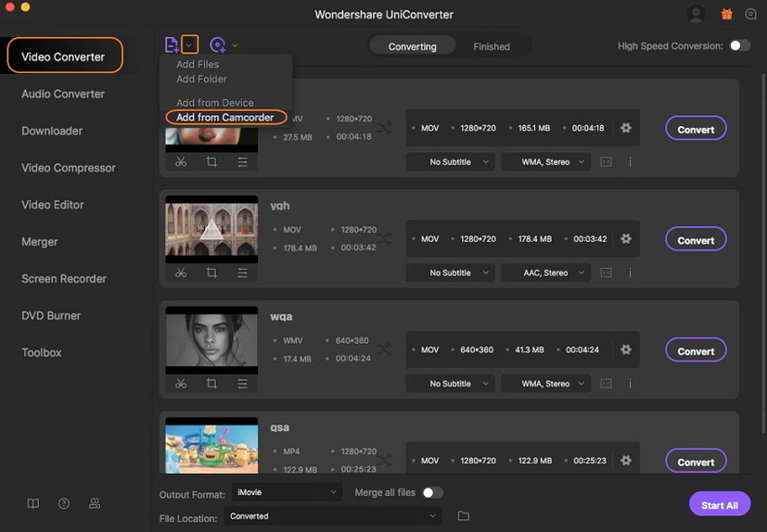The width and height of the screenshot is (767, 532).
Task: Click the Add Files document icon
Action: click(172, 45)
